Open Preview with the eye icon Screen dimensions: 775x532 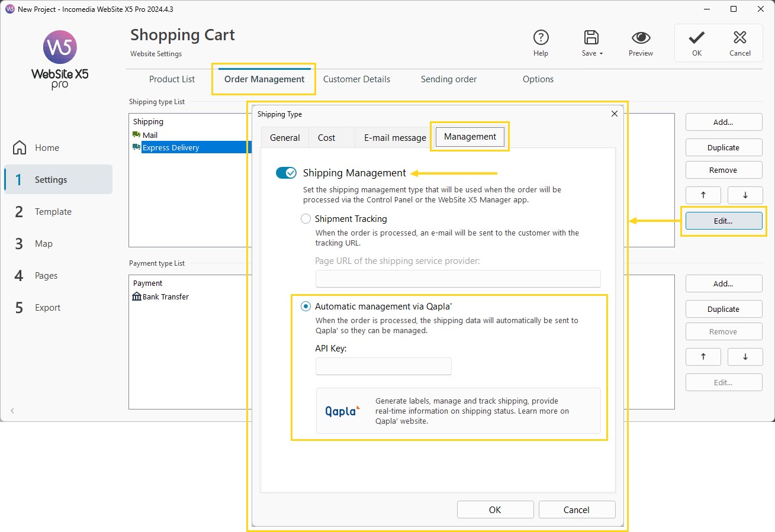point(641,38)
